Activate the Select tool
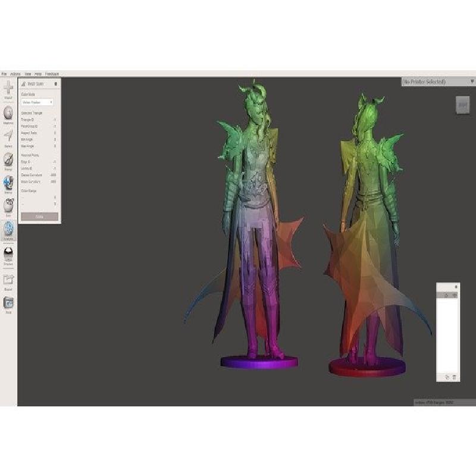This screenshot has width=476, height=476. (x=8, y=138)
